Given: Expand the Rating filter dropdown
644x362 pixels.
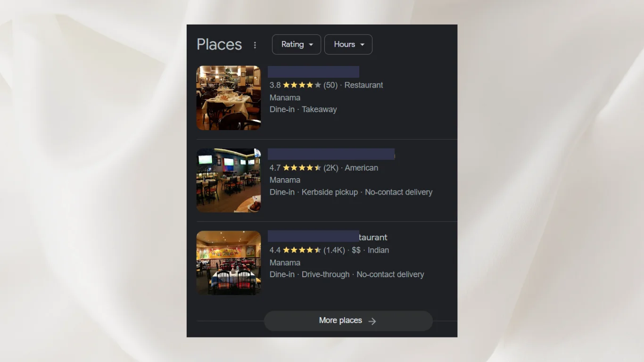Looking at the screenshot, I should pyautogui.click(x=297, y=44).
